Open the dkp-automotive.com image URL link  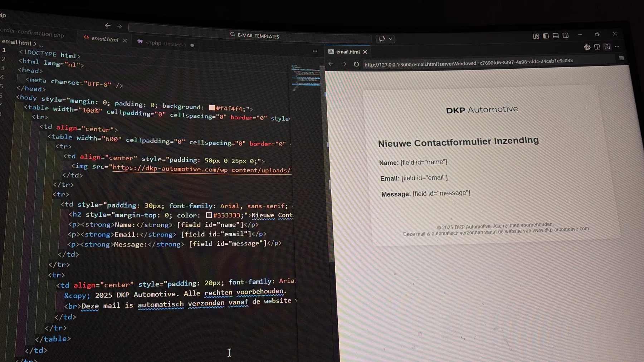202,169
